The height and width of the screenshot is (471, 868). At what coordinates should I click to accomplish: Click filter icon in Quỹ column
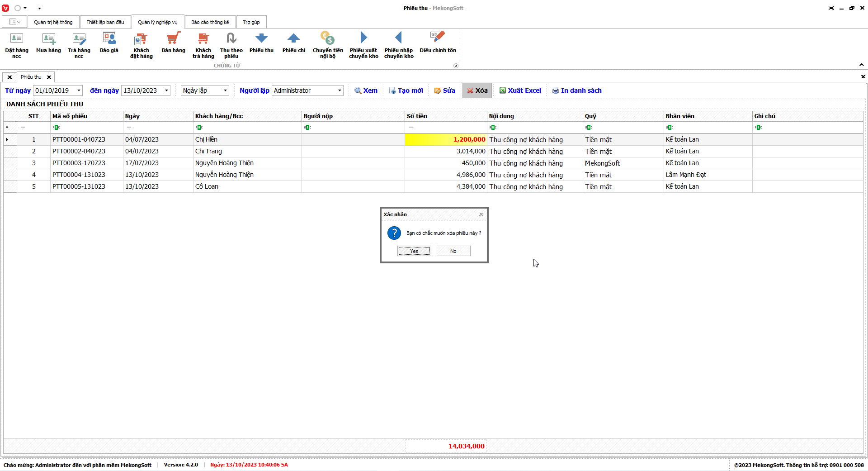click(x=589, y=128)
